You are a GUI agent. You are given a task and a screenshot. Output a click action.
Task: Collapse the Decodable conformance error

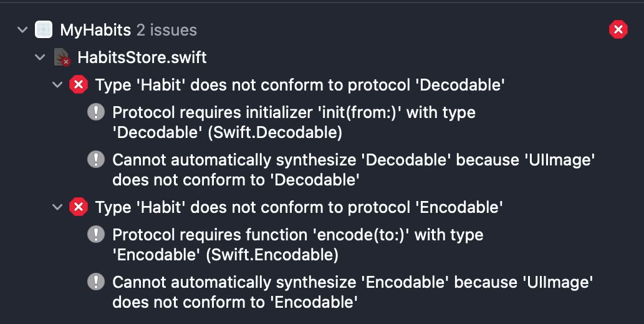pos(57,85)
